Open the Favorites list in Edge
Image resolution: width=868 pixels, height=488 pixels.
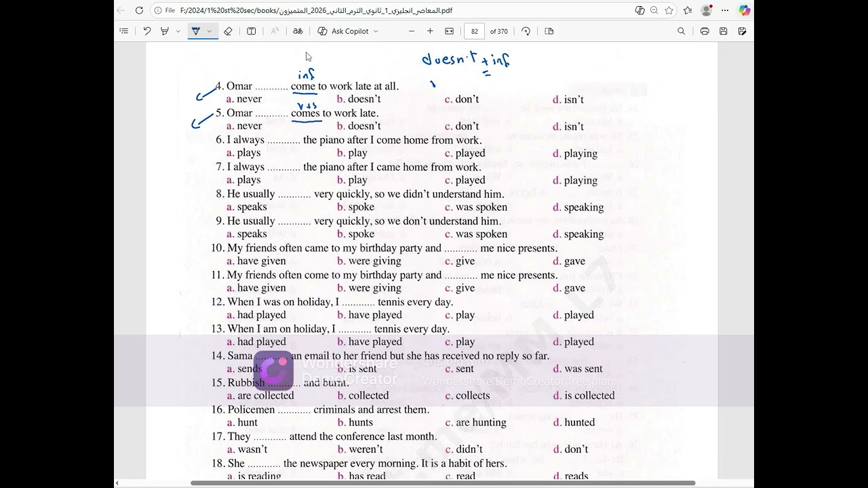coord(688,10)
